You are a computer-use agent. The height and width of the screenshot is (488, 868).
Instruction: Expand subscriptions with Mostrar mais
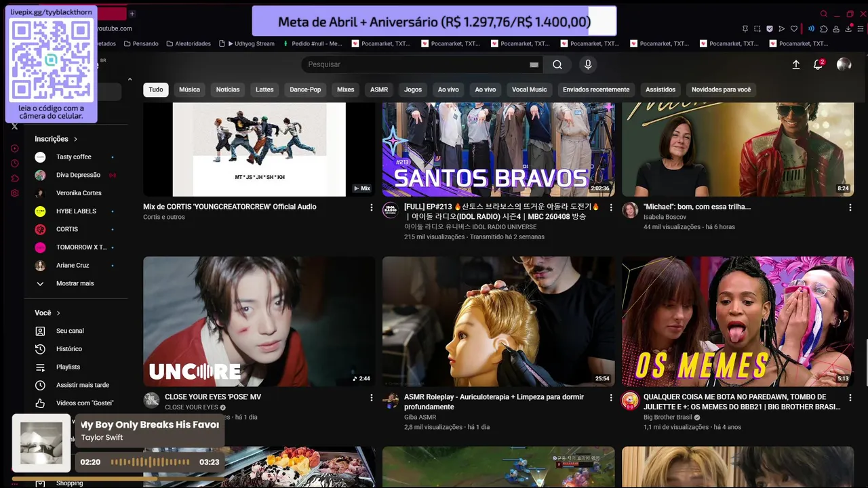tap(75, 283)
